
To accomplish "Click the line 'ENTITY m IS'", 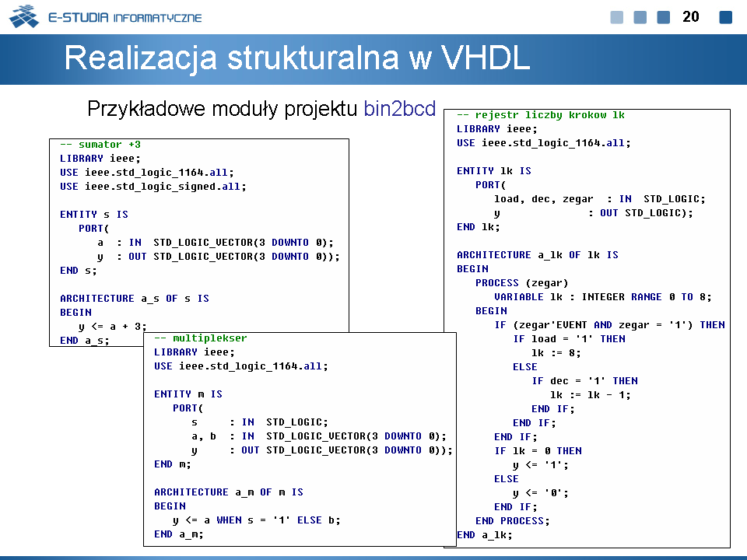I will click(188, 394).
